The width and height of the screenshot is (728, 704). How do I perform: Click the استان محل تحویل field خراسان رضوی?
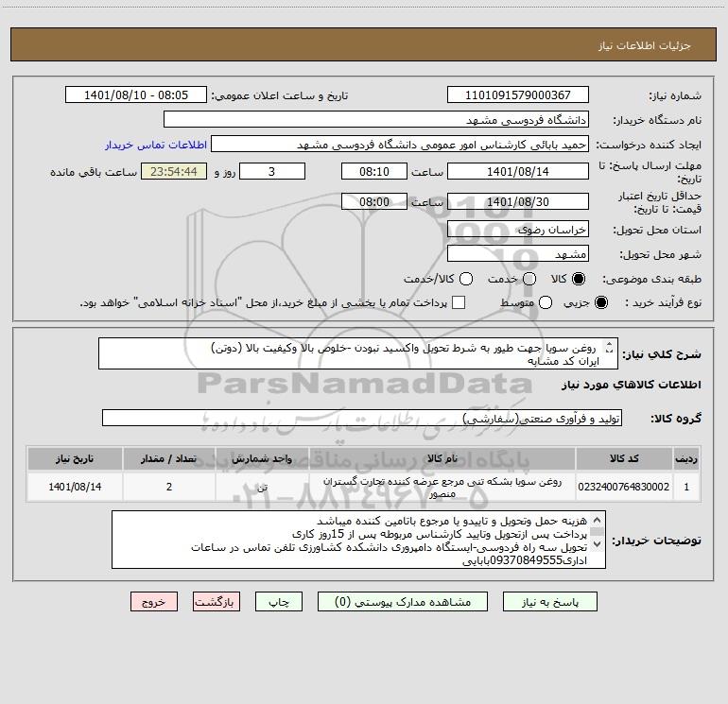point(518,229)
